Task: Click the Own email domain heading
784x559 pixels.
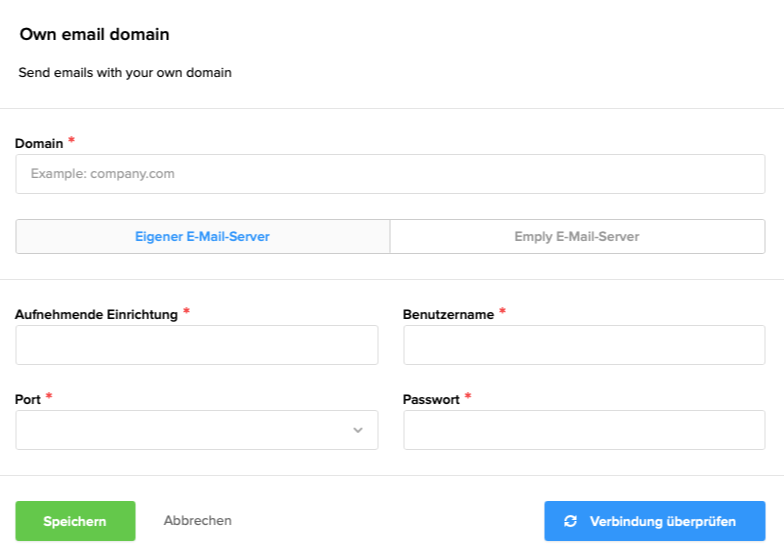Action: [x=95, y=35]
